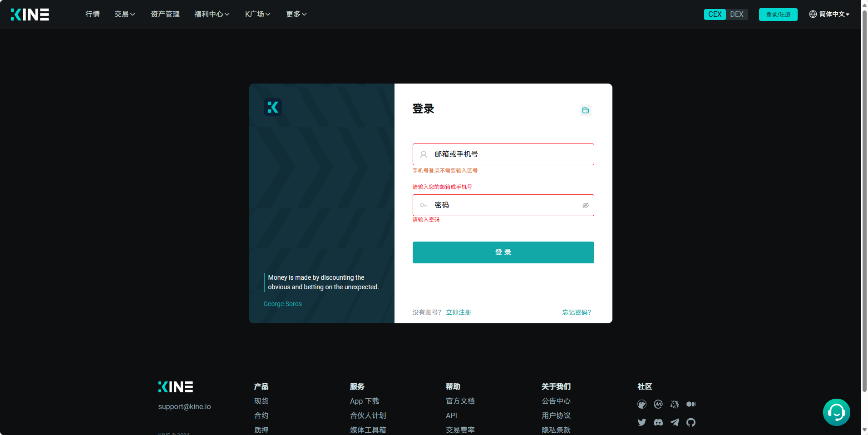
Task: Open the CoinMarketCap community icon
Action: point(658,404)
